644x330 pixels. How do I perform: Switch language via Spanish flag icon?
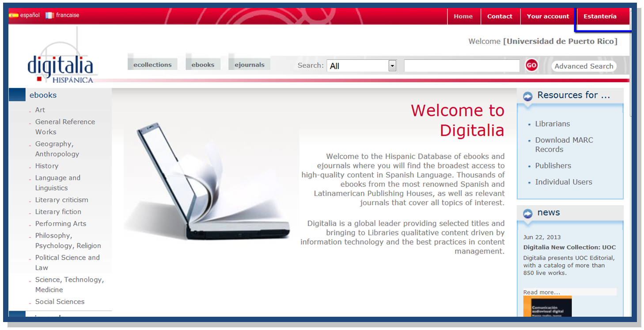pos(14,15)
